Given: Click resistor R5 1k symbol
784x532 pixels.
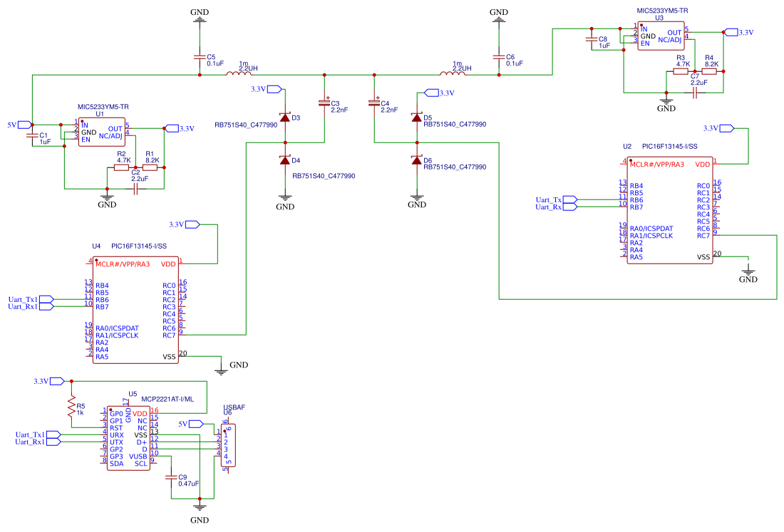Looking at the screenshot, I should [71, 407].
